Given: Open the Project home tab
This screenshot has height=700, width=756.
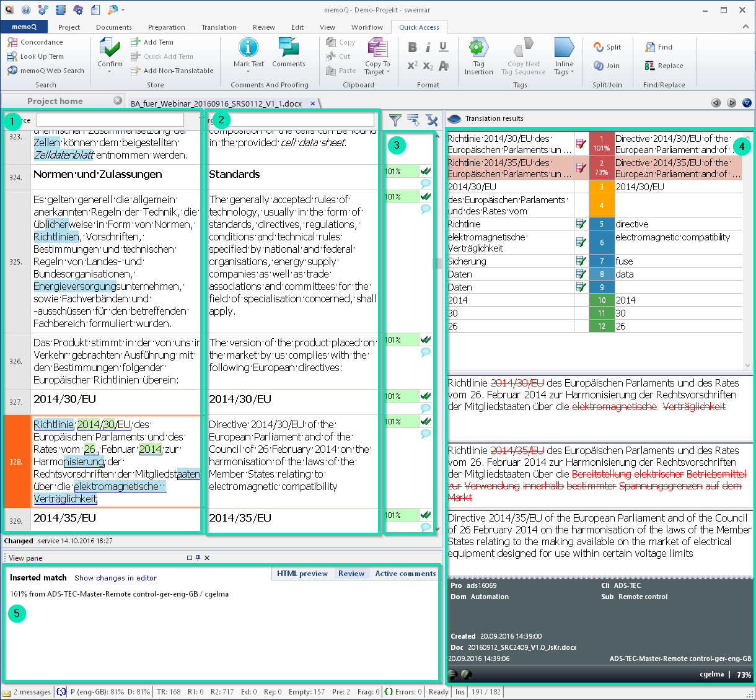Looking at the screenshot, I should [55, 101].
